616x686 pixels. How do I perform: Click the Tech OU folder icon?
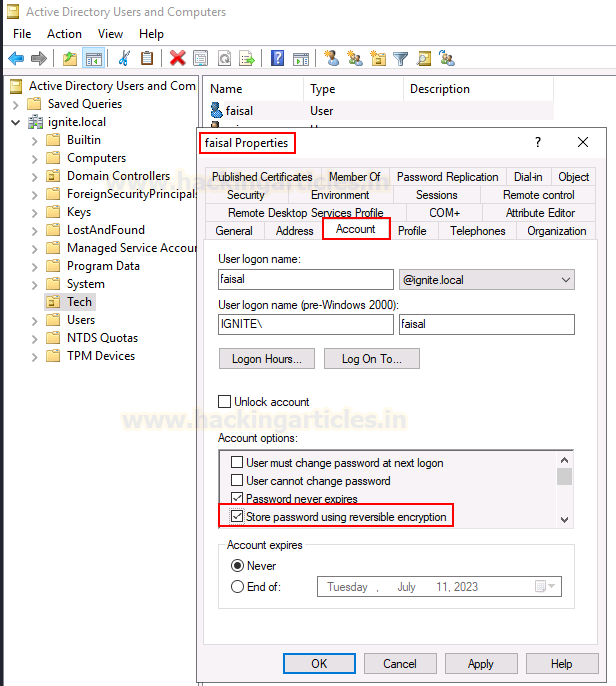(53, 302)
